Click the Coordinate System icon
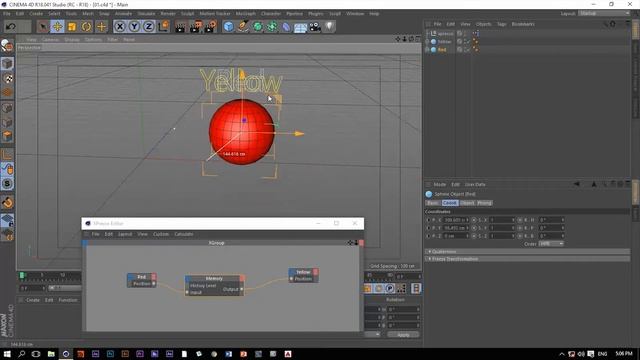Screen dimensions: 640x360 pos(163,27)
